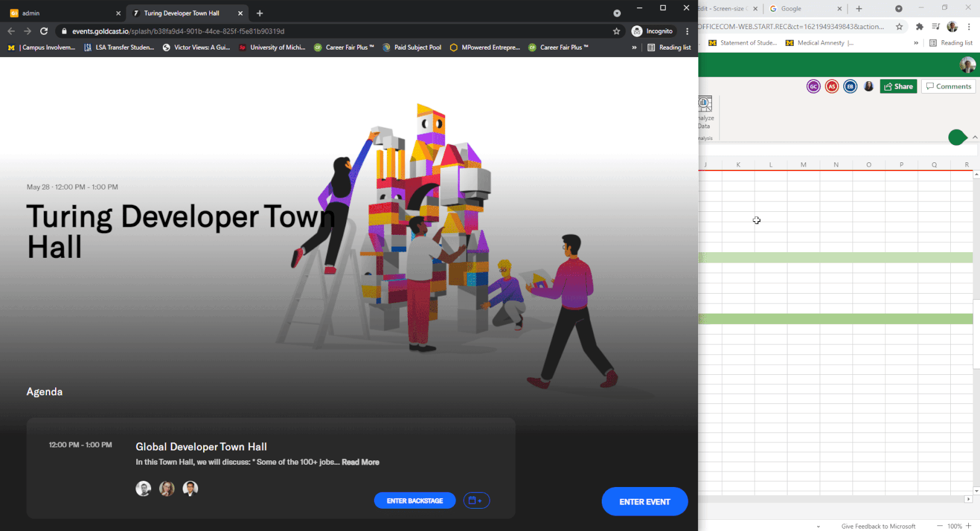The width and height of the screenshot is (980, 531).
Task: Select the first speaker avatar in the agenda
Action: pos(143,488)
